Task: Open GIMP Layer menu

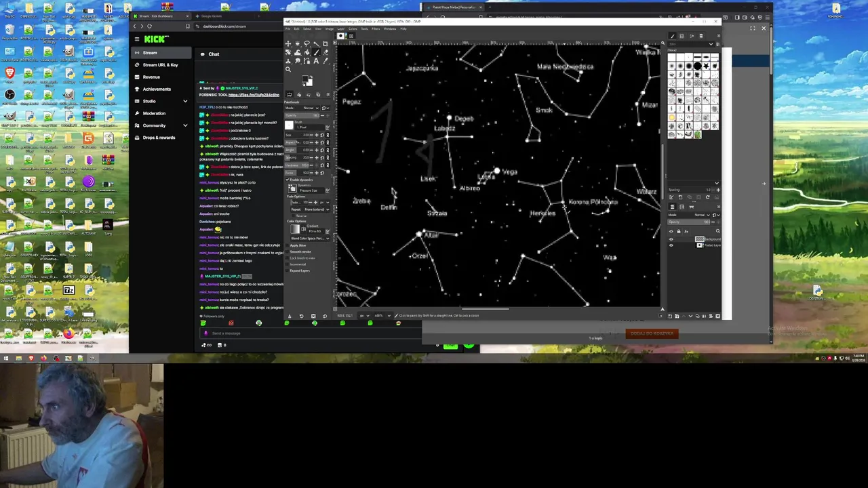Action: 340,28
